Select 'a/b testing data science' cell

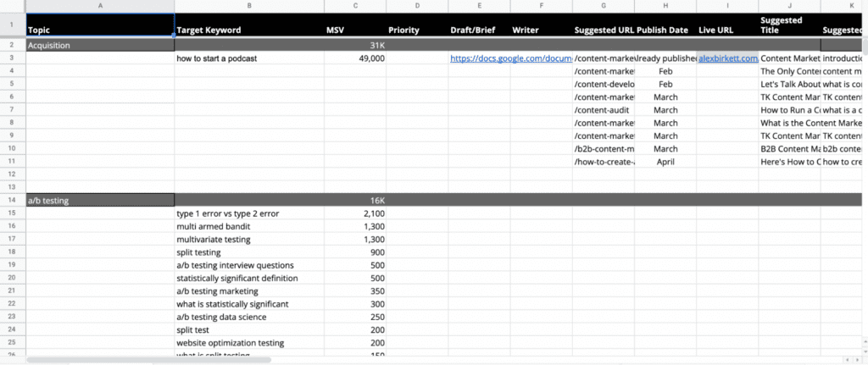point(249,317)
